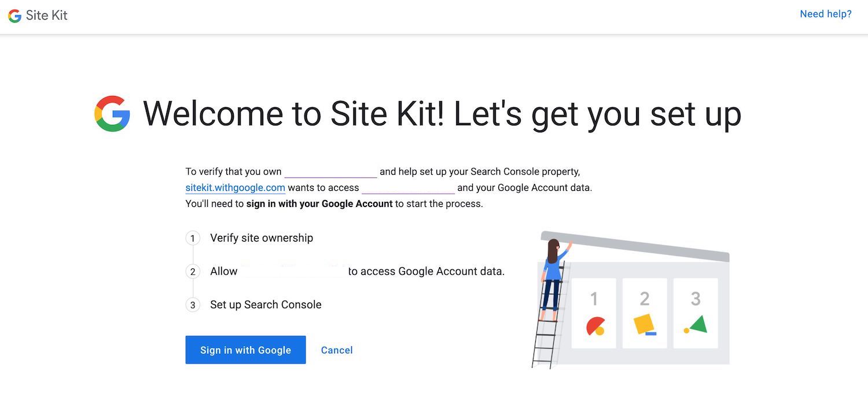The image size is (868, 403).
Task: Click the red semicircle shape on card 1
Action: [595, 326]
